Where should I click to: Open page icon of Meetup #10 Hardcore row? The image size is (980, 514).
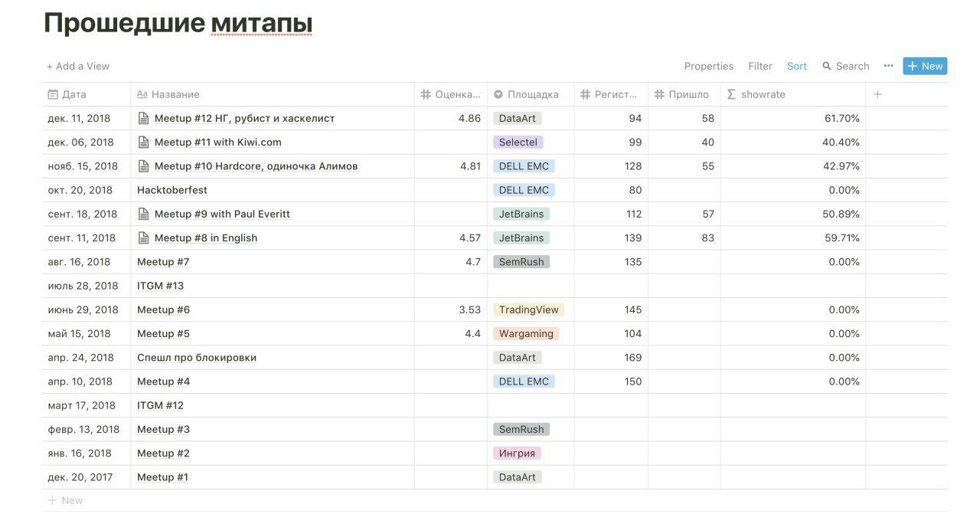coord(142,165)
